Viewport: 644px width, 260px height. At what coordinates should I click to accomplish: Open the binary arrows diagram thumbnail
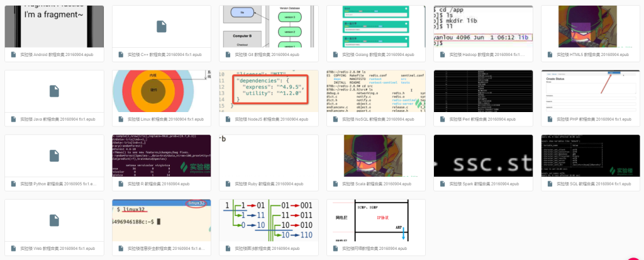(269, 220)
